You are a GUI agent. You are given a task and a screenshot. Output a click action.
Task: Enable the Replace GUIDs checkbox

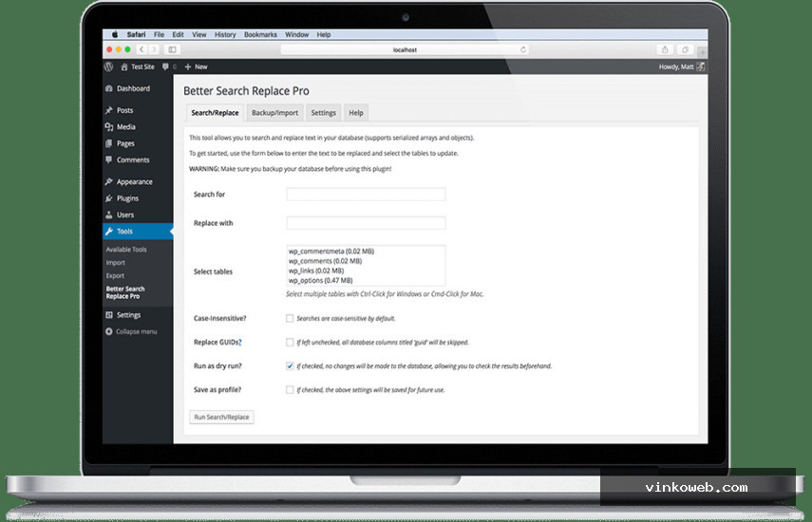point(290,342)
